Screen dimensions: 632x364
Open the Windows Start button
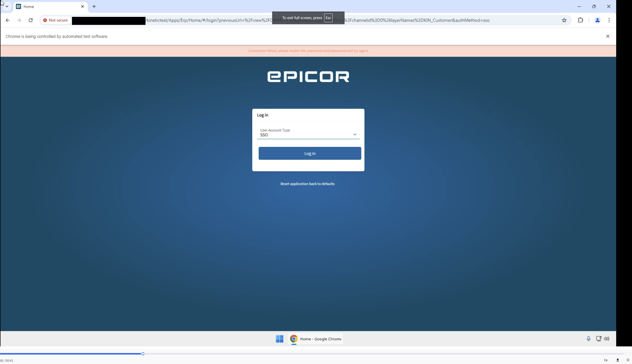point(280,339)
